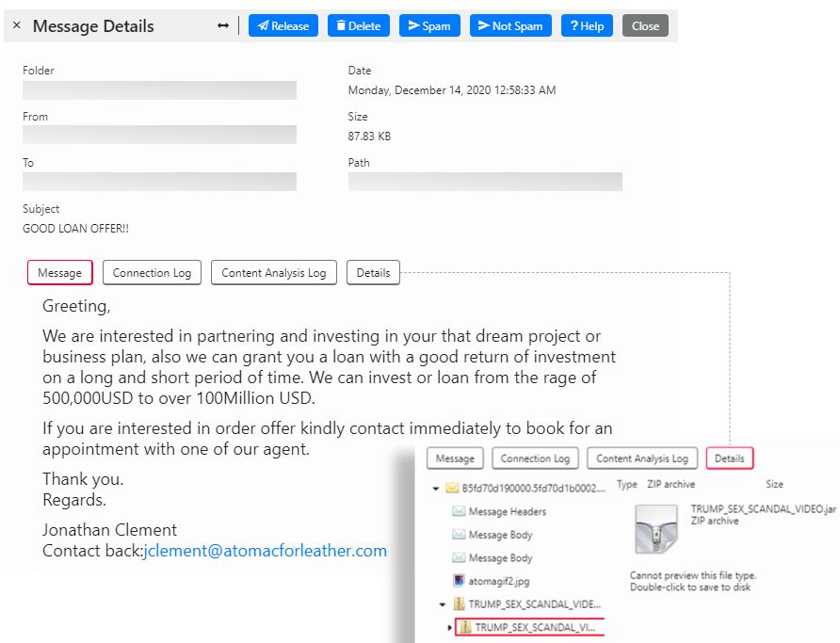Click the ZIP archive file icon preview
The image size is (840, 643).
pos(654,528)
